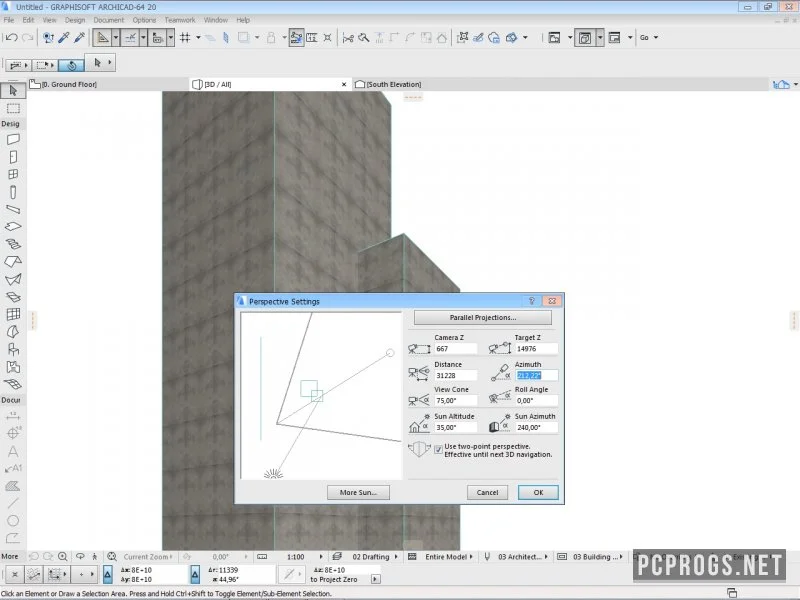Open the File menu

point(9,20)
